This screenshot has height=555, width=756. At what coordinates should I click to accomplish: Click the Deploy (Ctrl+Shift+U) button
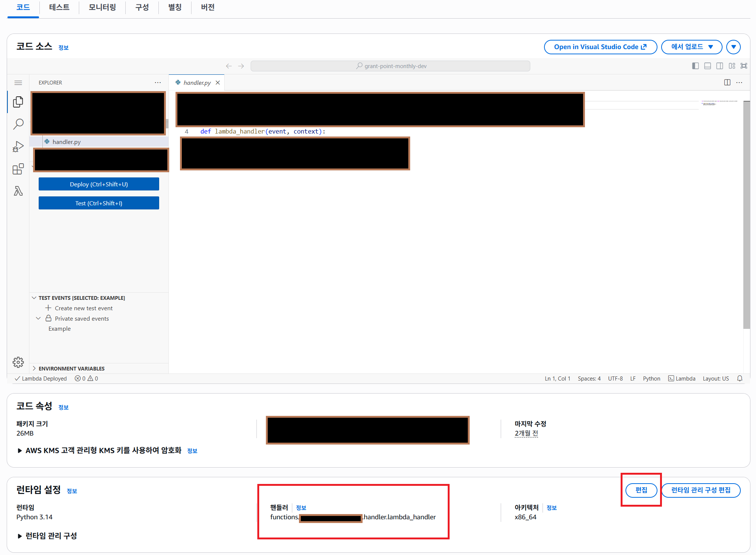click(x=99, y=184)
